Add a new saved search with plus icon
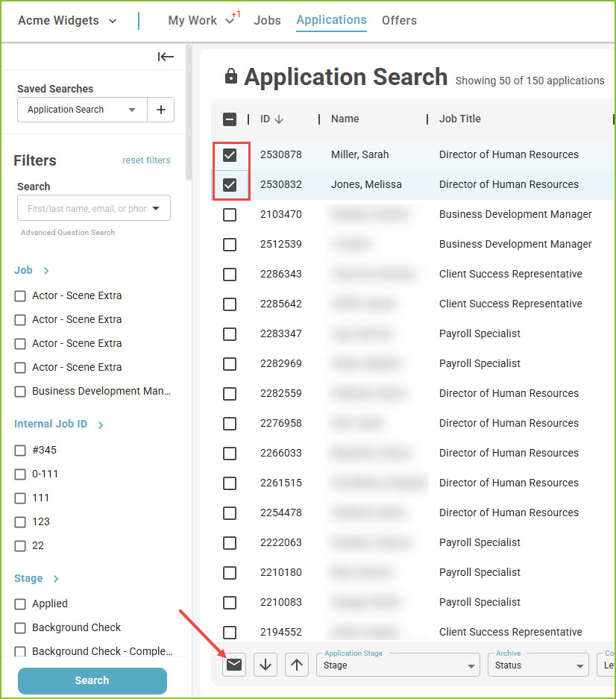This screenshot has height=699, width=616. click(x=161, y=110)
